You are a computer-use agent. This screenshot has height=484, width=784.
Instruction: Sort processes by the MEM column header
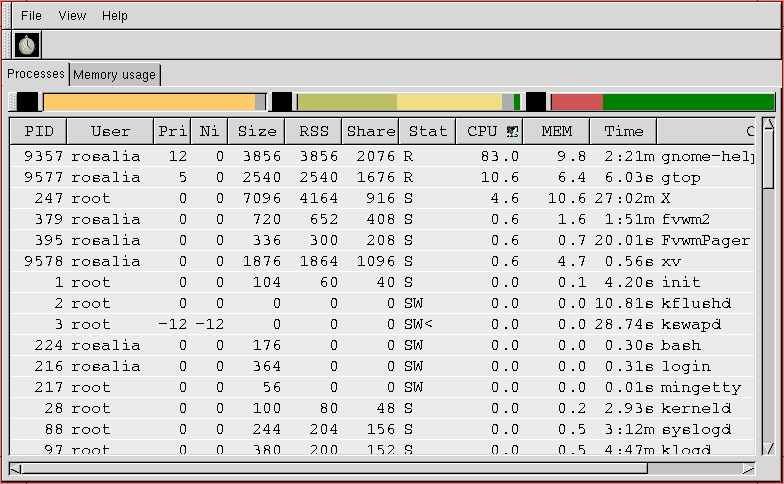click(556, 131)
